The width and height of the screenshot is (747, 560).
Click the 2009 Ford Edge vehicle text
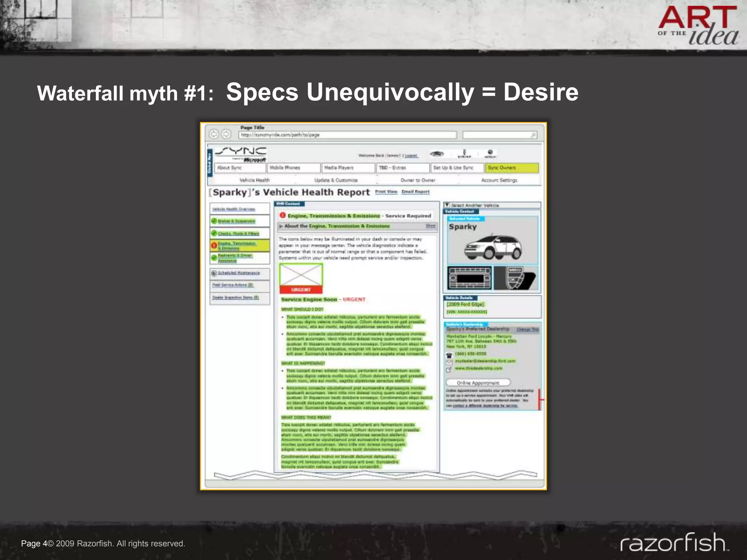click(465, 304)
